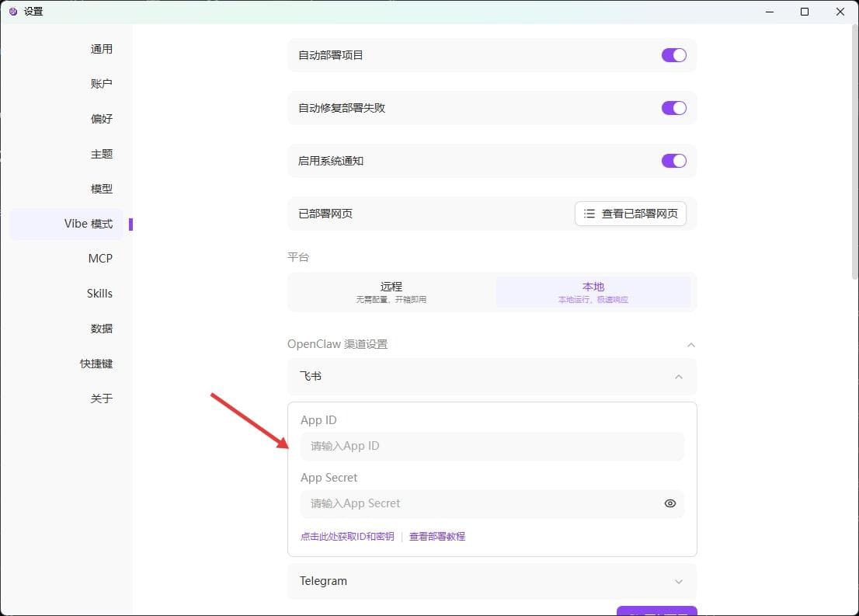Image resolution: width=859 pixels, height=616 pixels.
Task: Collapse the OpenClaw 渠道设置 section
Action: click(690, 345)
